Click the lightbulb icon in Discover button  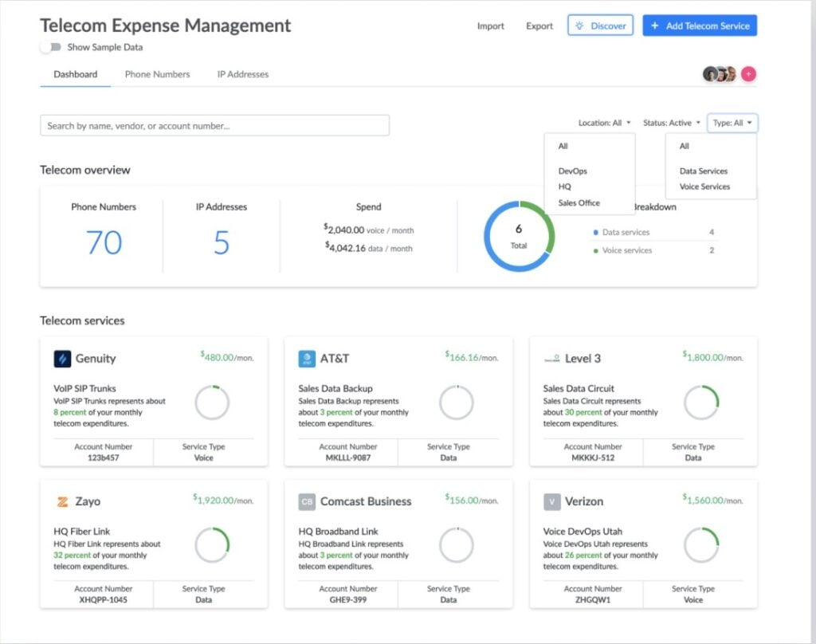[580, 26]
